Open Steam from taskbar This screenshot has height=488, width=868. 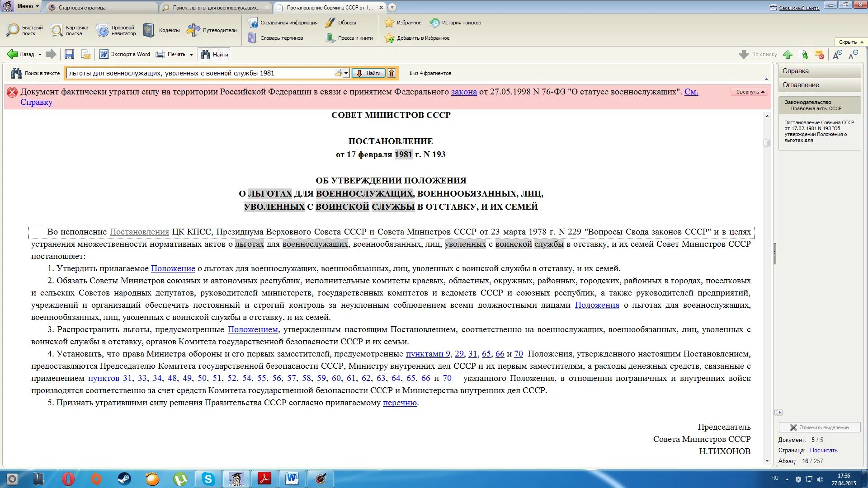(x=124, y=479)
